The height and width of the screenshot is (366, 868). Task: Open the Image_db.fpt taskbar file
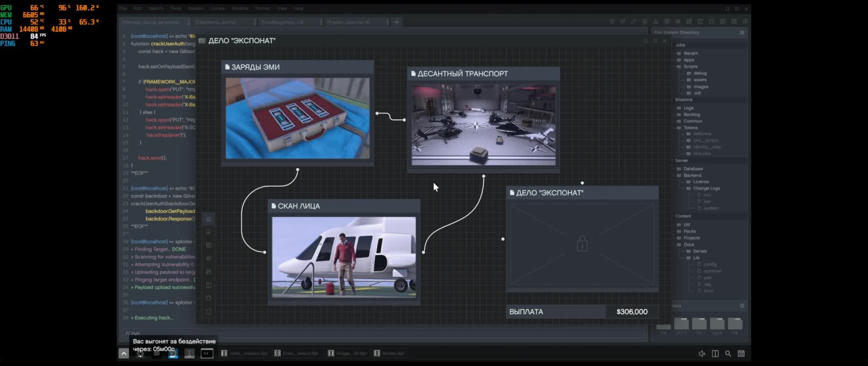[348, 353]
